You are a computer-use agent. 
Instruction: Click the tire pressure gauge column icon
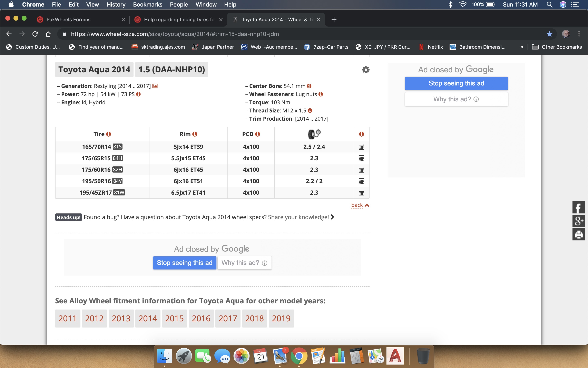point(314,134)
